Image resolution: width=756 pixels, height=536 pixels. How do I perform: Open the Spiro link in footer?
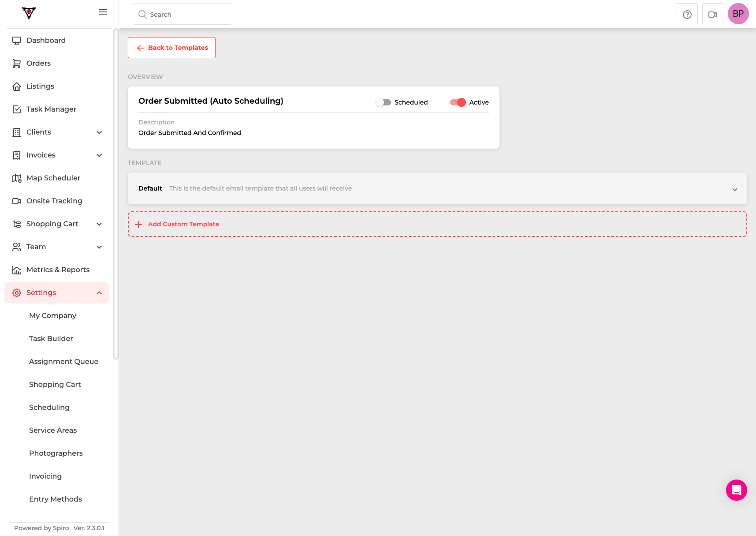pyautogui.click(x=61, y=528)
